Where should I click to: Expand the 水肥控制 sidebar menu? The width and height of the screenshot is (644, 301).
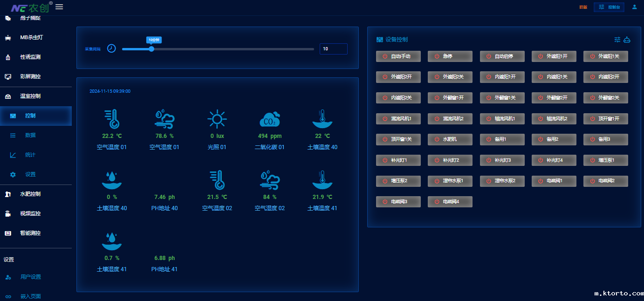click(30, 194)
